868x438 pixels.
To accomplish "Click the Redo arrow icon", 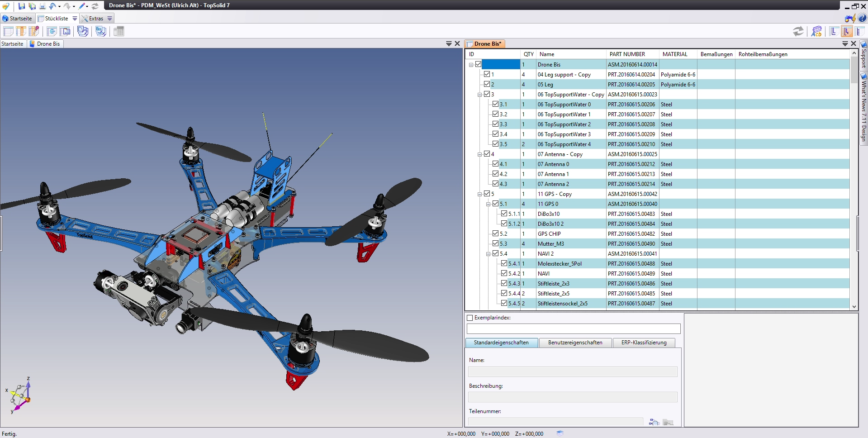I will (x=67, y=6).
